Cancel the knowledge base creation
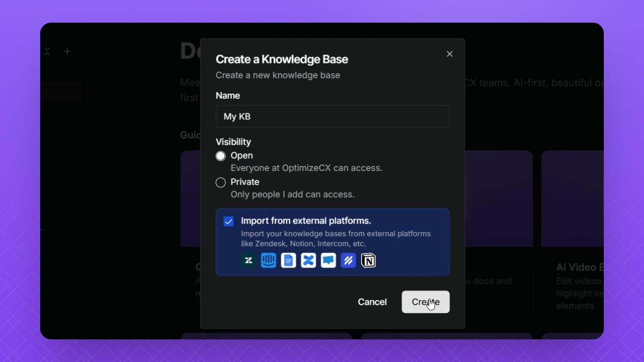Screen dimensions: 644x362 [372, 302]
